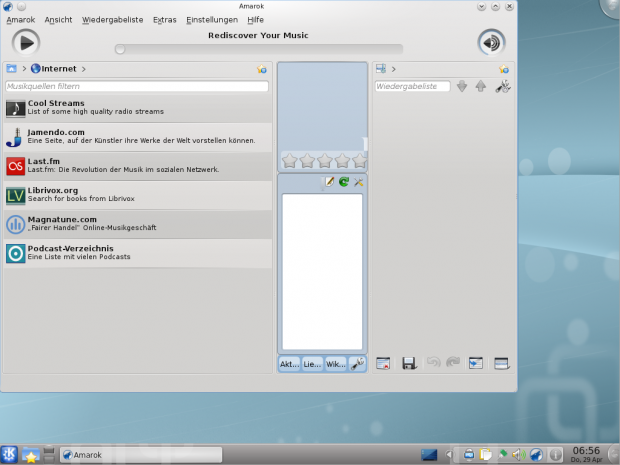Click the redo arrow in playlist toolbar
Image resolution: width=620 pixels, height=465 pixels.
point(453,362)
